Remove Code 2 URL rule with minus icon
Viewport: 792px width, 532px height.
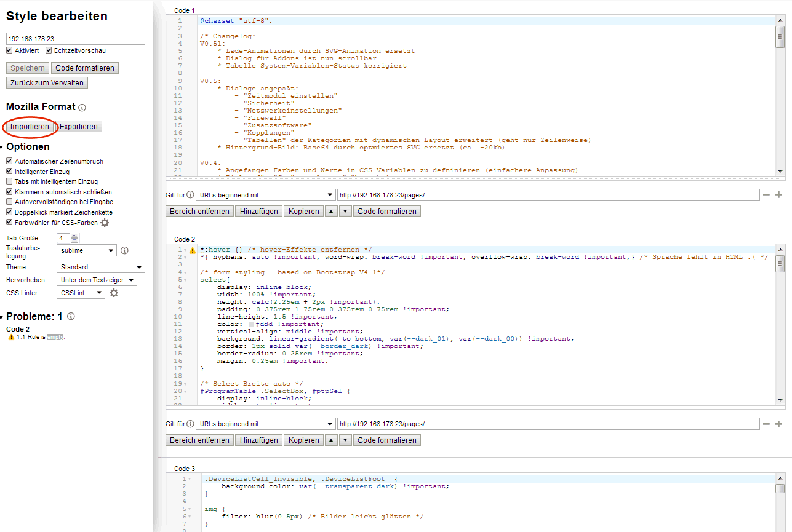766,424
